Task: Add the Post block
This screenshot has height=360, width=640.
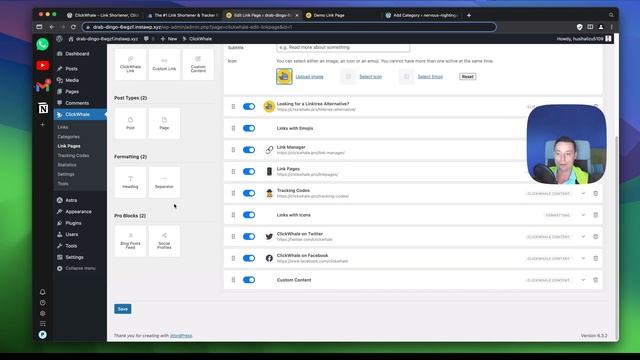Action: tap(130, 123)
